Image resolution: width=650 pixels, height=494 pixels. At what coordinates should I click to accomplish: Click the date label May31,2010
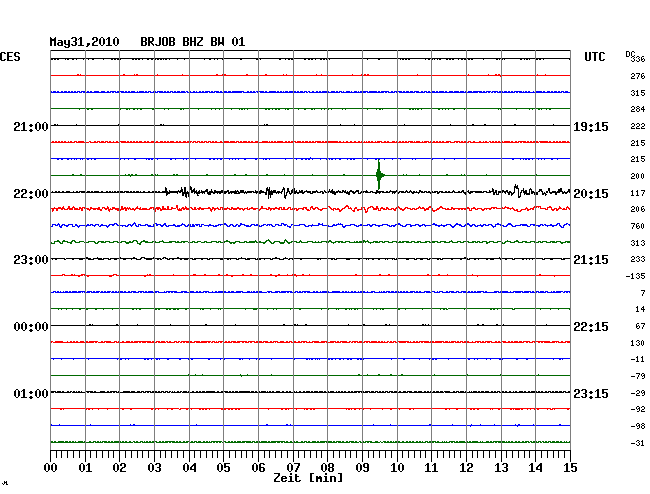(85, 42)
